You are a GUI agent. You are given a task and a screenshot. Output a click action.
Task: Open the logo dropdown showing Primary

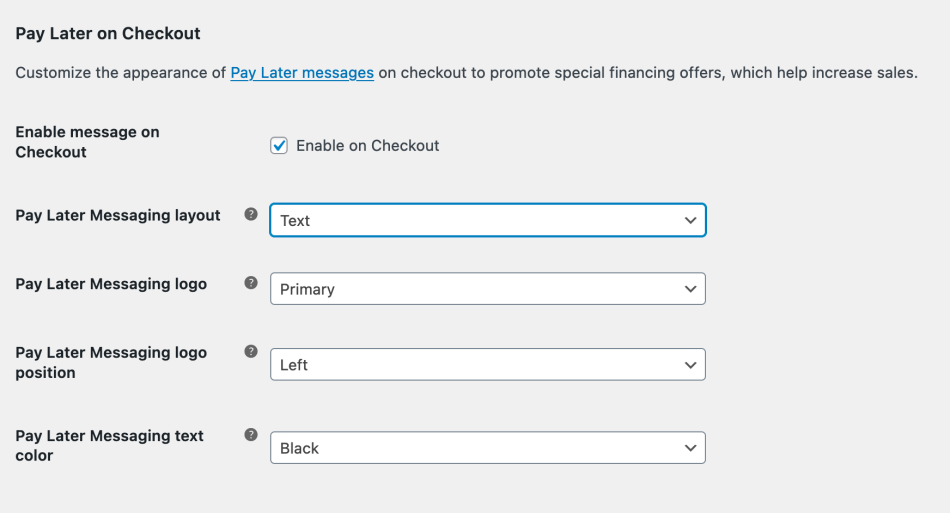point(487,289)
